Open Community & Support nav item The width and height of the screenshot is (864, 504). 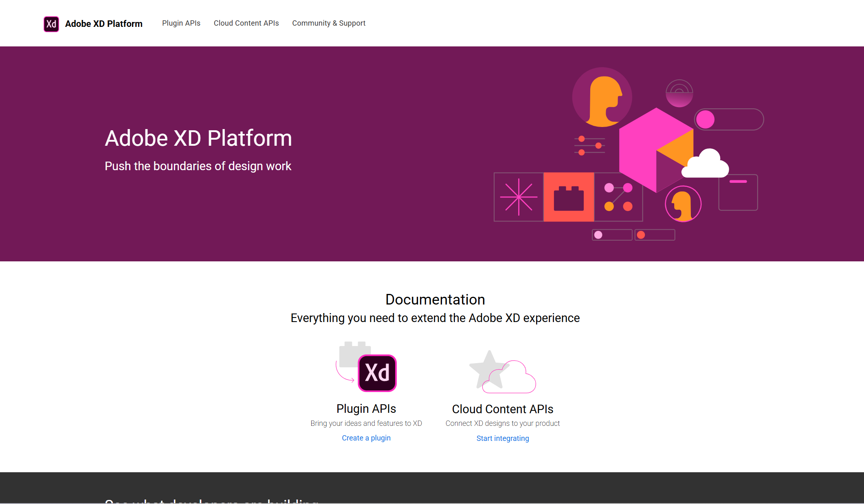[x=329, y=23]
